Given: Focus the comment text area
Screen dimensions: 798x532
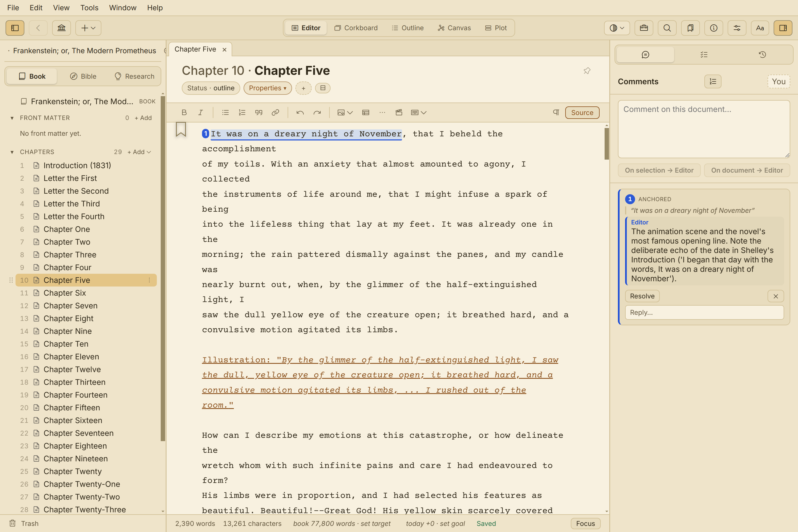Looking at the screenshot, I should tap(704, 129).
